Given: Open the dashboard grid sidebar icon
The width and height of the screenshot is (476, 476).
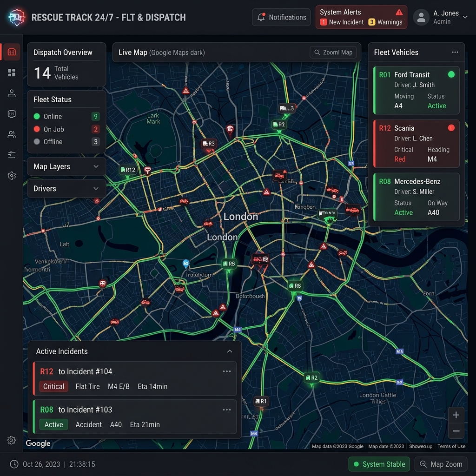Looking at the screenshot, I should (12, 73).
